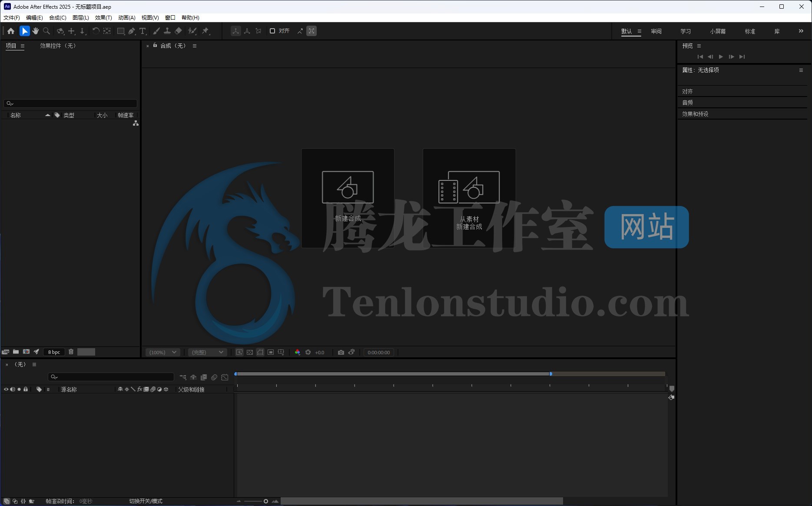
Task: Select the Roto Brush tool
Action: click(192, 31)
